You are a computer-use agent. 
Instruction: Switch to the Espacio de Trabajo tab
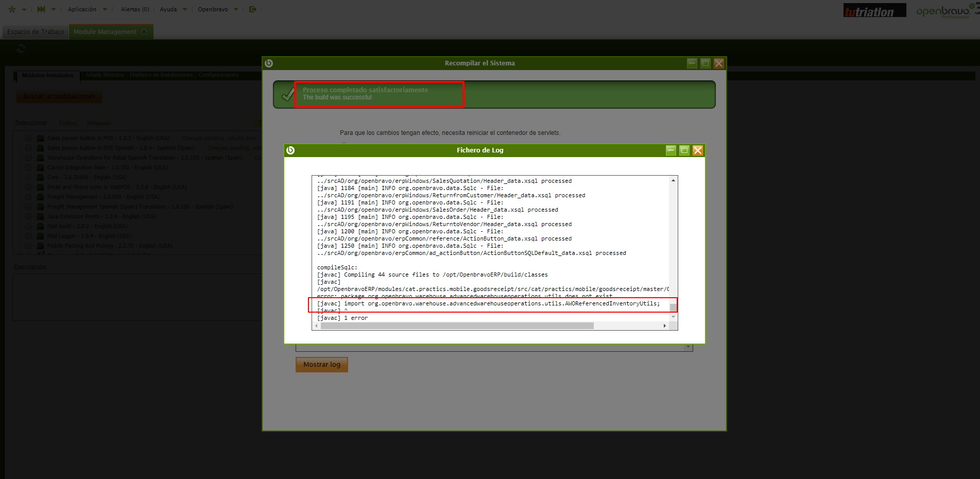coord(36,32)
